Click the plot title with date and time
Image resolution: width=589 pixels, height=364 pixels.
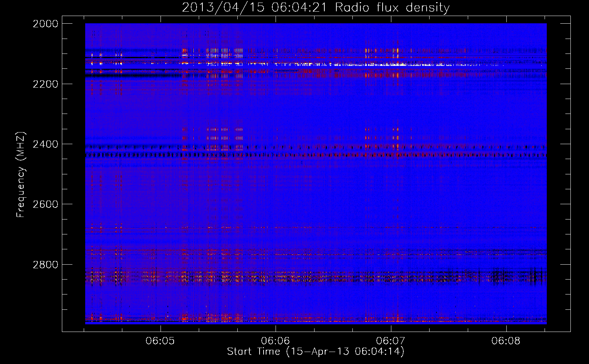316,7
